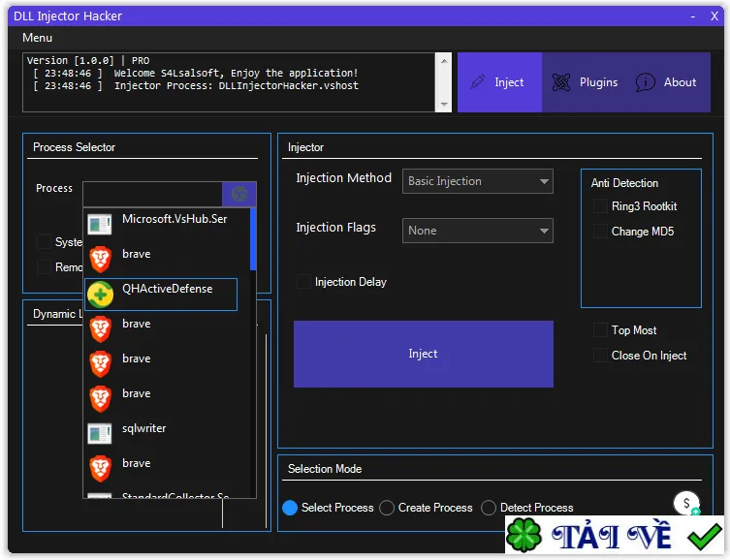This screenshot has width=730, height=560.
Task: Select the sqlwriter process icon
Action: coord(100,433)
